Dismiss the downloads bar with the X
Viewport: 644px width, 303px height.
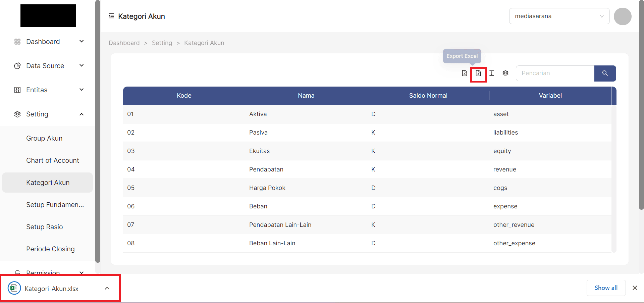tap(634, 288)
